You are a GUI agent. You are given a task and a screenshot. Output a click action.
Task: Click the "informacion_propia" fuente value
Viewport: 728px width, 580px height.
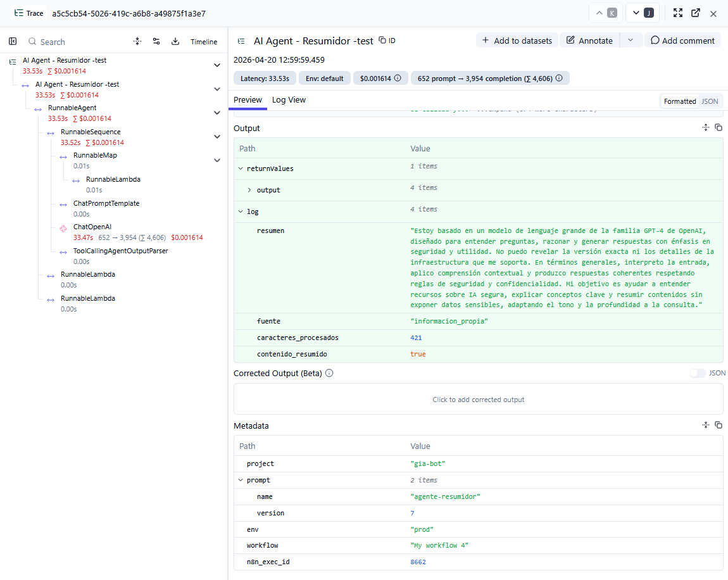pos(449,322)
